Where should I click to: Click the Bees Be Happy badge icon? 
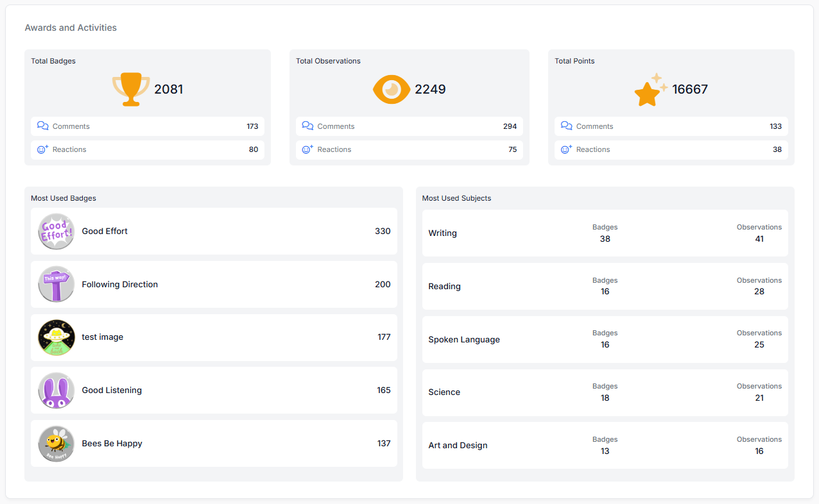point(56,444)
